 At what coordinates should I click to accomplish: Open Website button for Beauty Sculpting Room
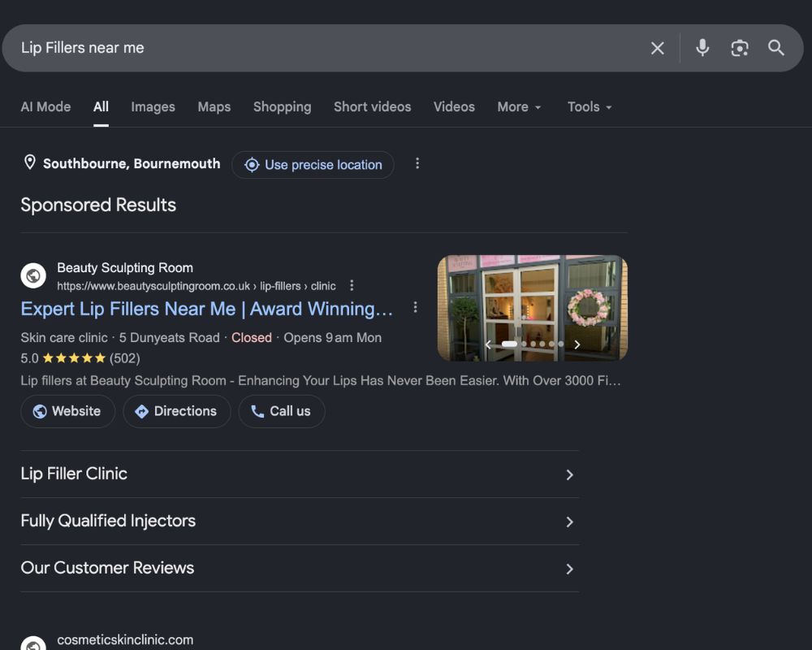(x=68, y=411)
